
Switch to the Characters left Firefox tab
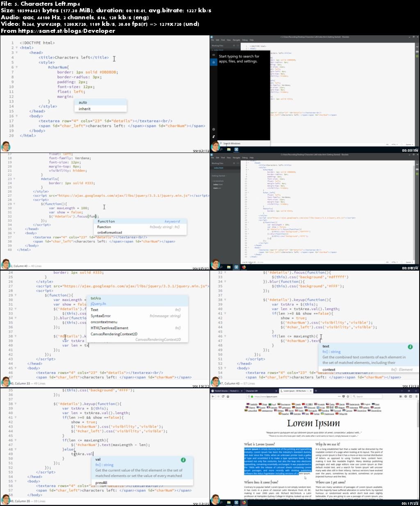pyautogui.click(x=261, y=391)
